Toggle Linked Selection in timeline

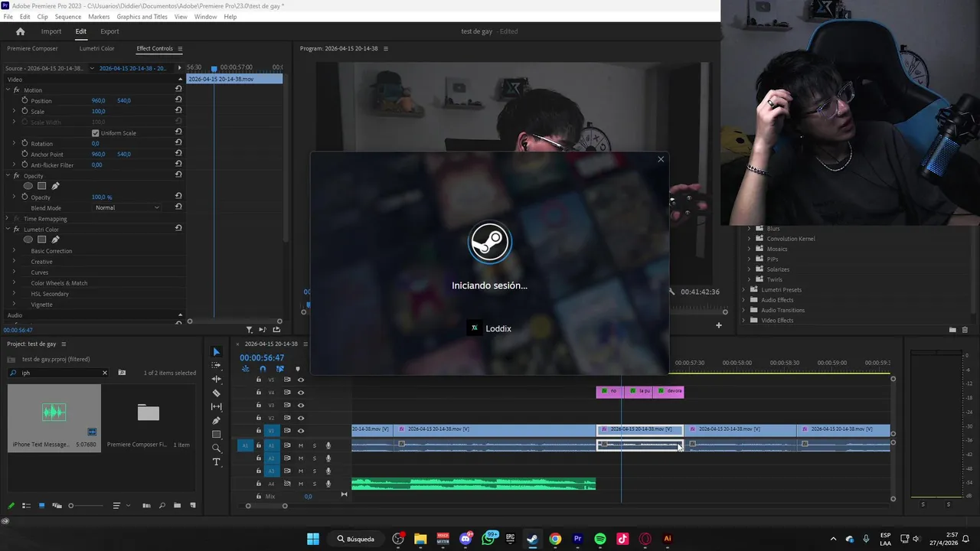tap(280, 369)
